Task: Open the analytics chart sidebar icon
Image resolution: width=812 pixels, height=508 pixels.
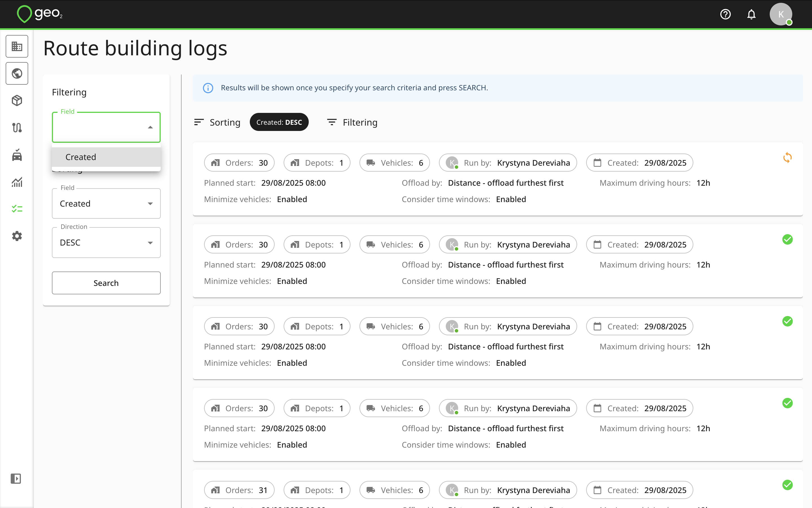Action: [x=17, y=182]
